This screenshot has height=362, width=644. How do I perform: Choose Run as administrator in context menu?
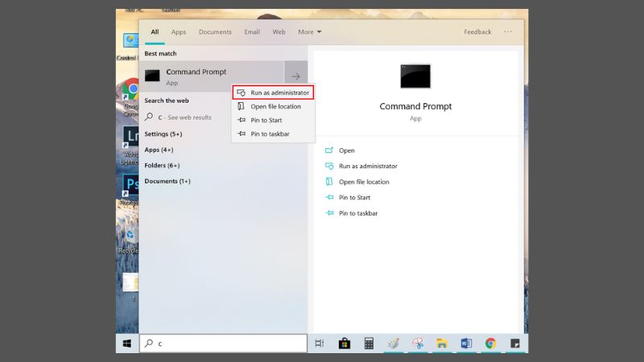coord(279,93)
